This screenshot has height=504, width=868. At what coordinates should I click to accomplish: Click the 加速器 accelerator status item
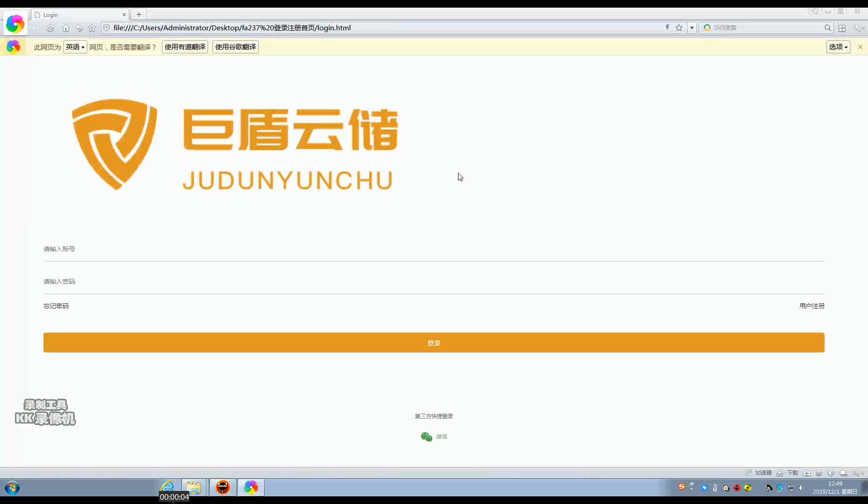[x=758, y=473]
